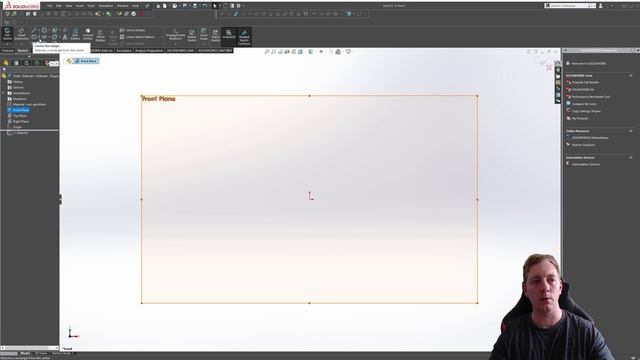The width and height of the screenshot is (640, 360).
Task: Collapse the Subscription Services section
Action: pos(631,158)
